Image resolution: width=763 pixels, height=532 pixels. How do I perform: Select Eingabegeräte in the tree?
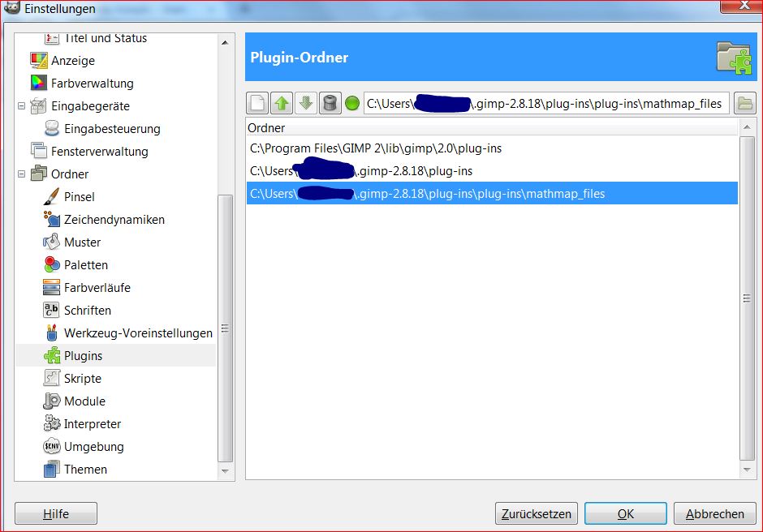[90, 106]
